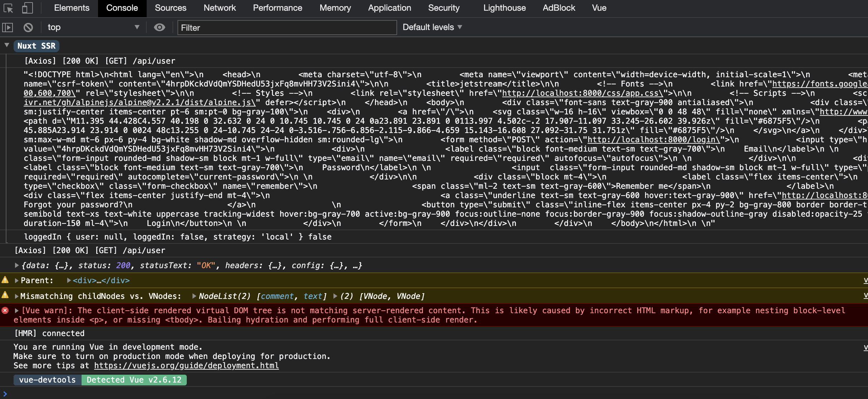Select the inspect element cursor icon
The height and width of the screenshot is (399, 868).
pos(9,8)
